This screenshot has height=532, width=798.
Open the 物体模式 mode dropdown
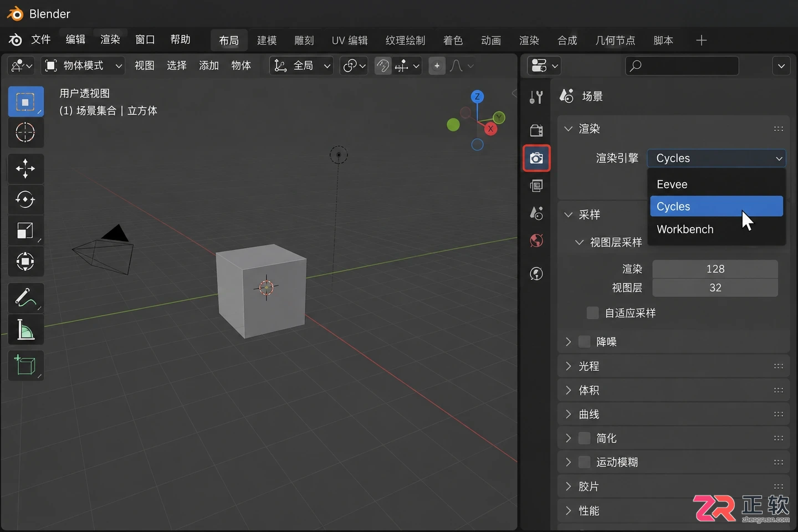[x=83, y=66]
